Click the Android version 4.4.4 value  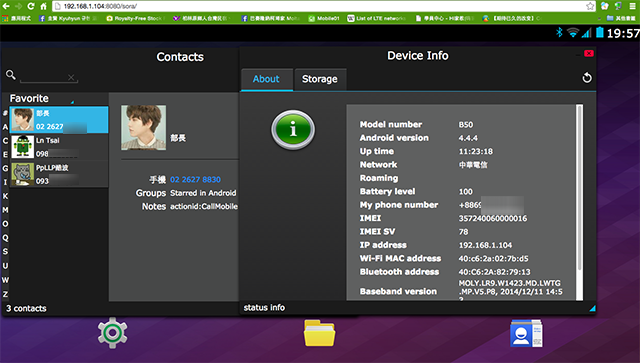468,138
